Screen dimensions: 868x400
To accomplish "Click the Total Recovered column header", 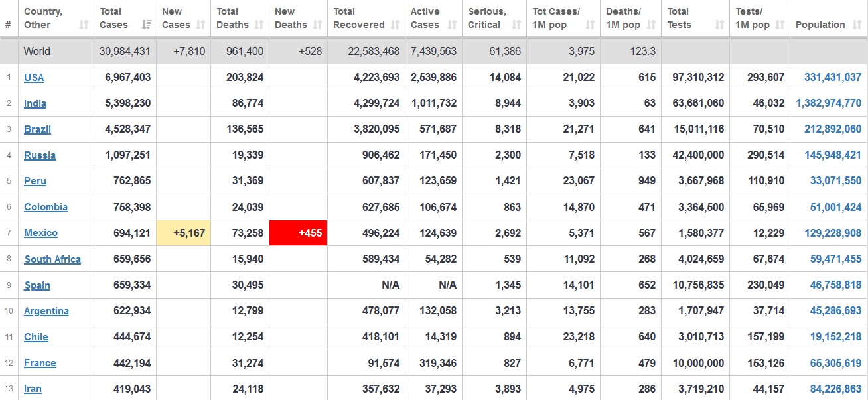I will pyautogui.click(x=366, y=19).
